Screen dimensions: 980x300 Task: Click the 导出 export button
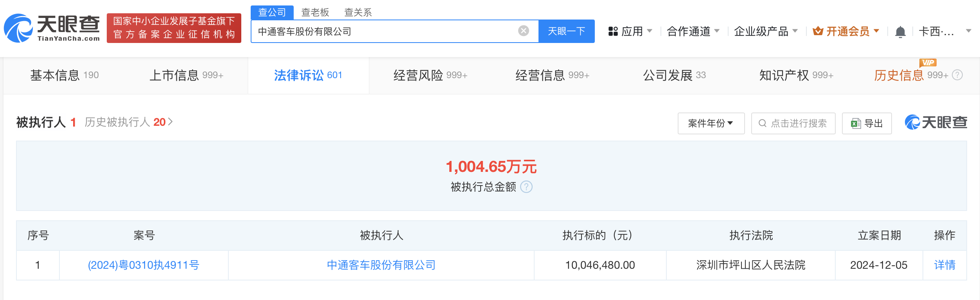(x=867, y=123)
